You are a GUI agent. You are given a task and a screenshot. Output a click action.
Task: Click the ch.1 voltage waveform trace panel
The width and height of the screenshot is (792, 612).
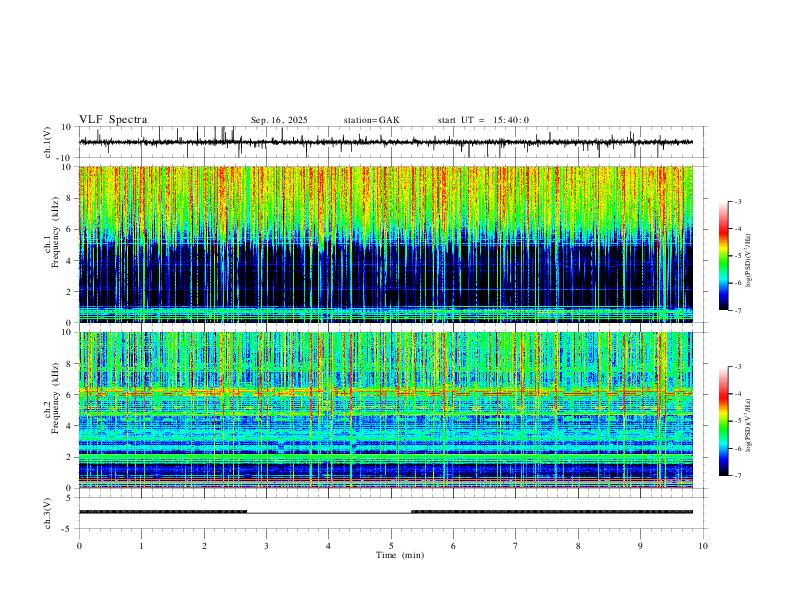point(393,142)
